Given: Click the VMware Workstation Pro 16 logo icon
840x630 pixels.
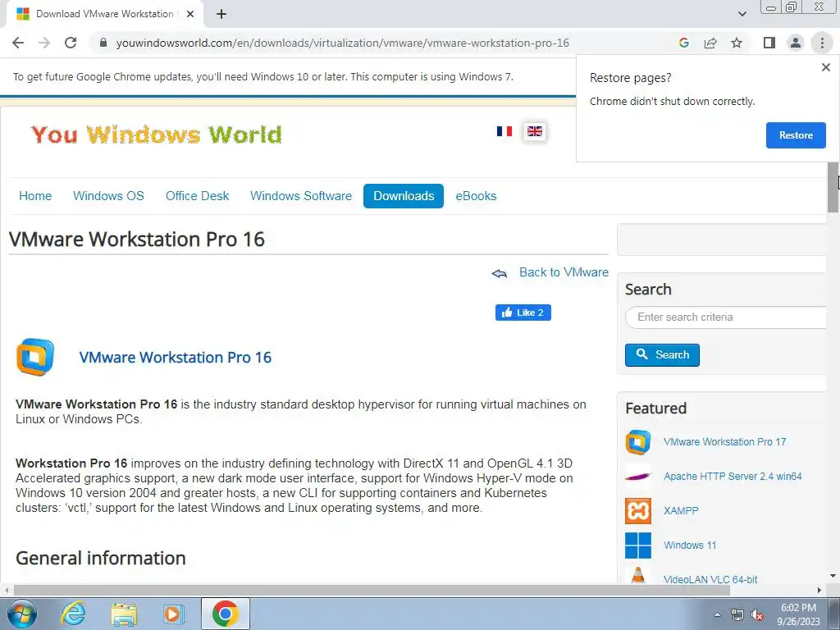Looking at the screenshot, I should click(x=35, y=357).
